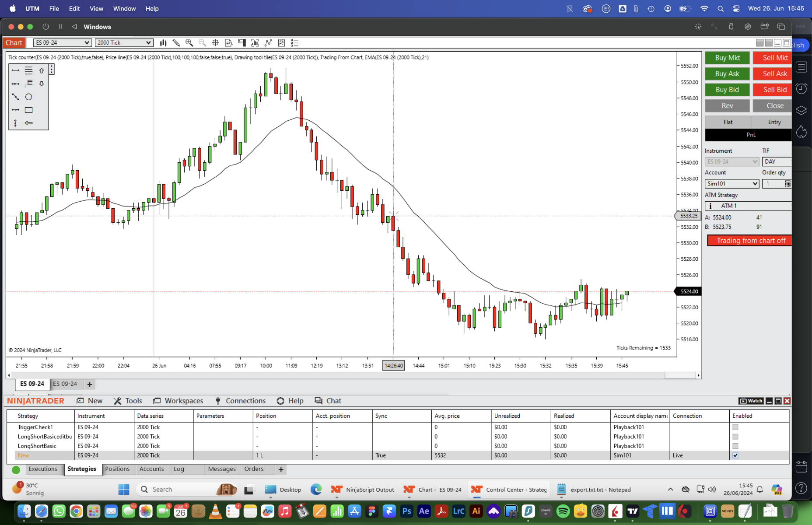Viewport: 812px width, 525px height.
Task: Select the ellipse drawing tool
Action: [x=29, y=97]
